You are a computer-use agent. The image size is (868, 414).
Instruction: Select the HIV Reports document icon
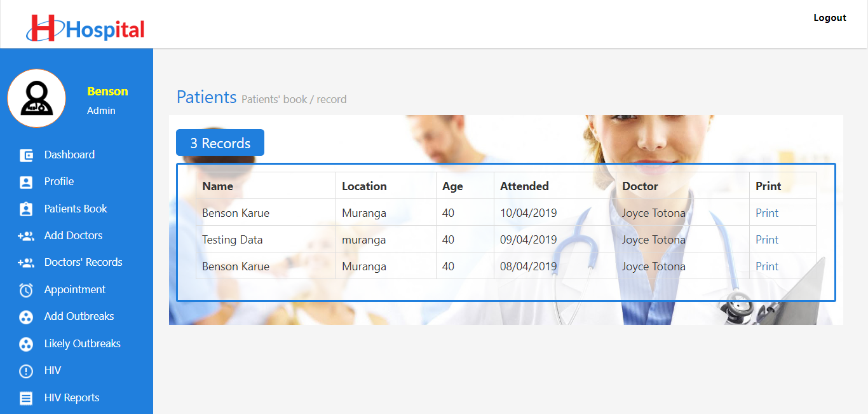[x=26, y=397]
